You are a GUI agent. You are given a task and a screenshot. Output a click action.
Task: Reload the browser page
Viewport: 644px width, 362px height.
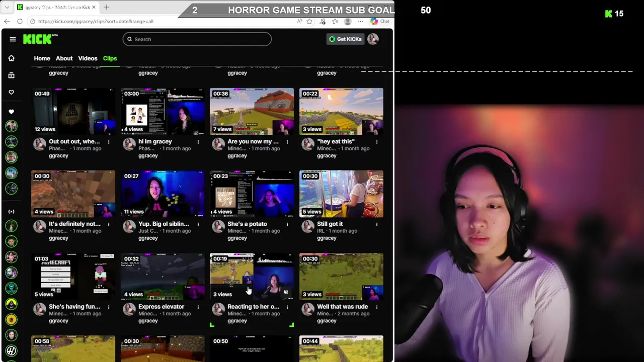point(20,21)
